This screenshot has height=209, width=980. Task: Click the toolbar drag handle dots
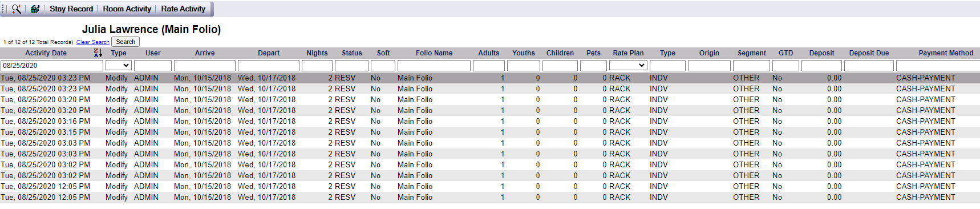click(3, 9)
